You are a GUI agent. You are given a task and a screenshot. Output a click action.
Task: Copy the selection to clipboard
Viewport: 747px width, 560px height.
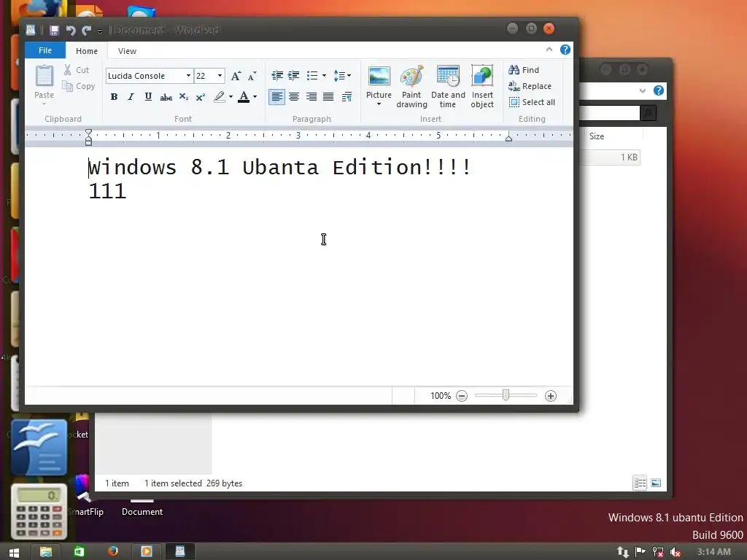tap(79, 86)
